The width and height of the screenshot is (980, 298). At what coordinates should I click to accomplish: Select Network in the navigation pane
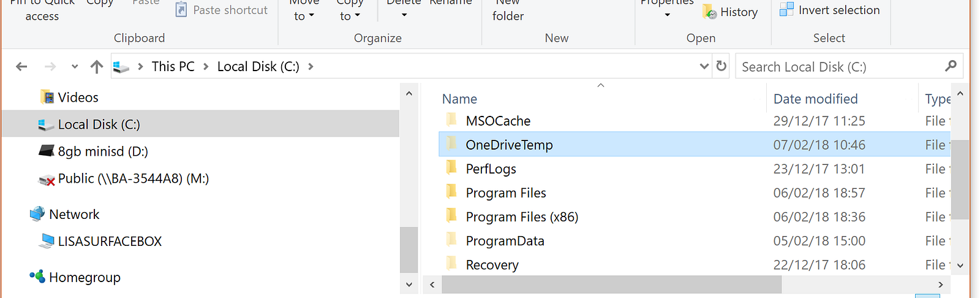73,215
